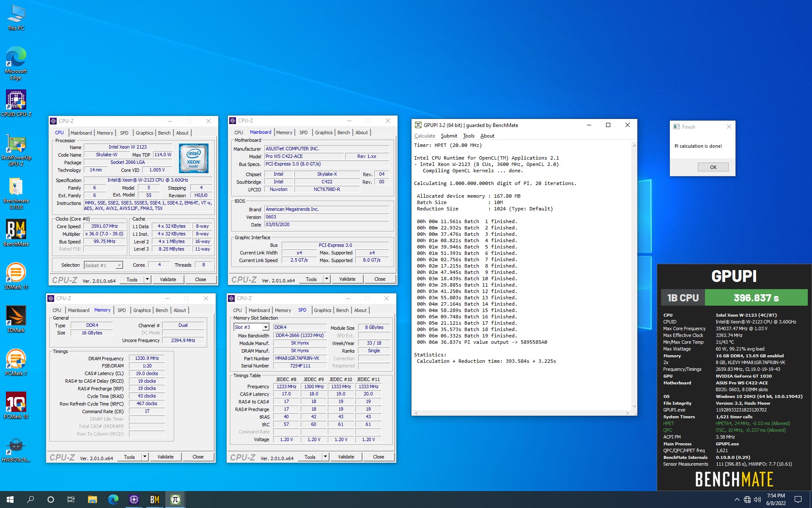Expand Tools dropdown arrow in SPD window

pos(325,457)
